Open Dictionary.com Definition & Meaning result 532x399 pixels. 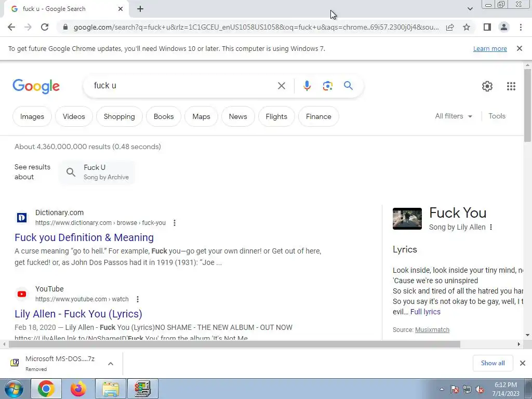(x=84, y=237)
